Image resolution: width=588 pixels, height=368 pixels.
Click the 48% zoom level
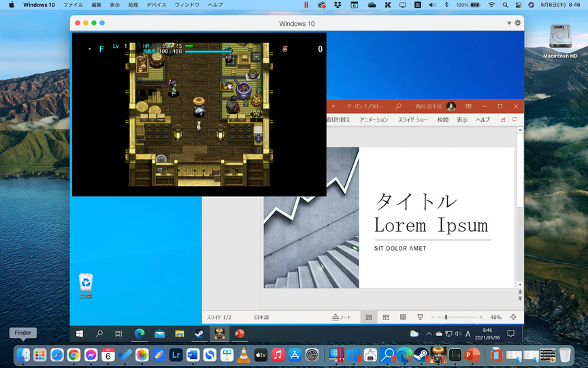coord(495,318)
